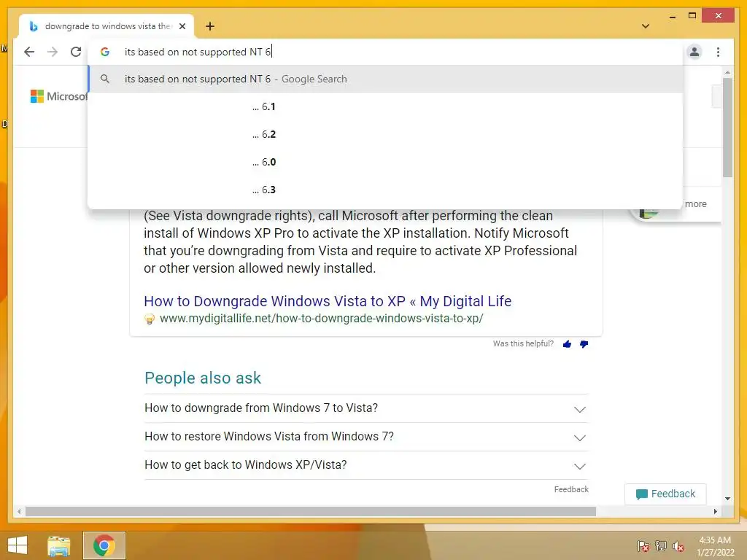Open the www.mydigitallife.net URL link
747x560 pixels.
tap(322, 318)
